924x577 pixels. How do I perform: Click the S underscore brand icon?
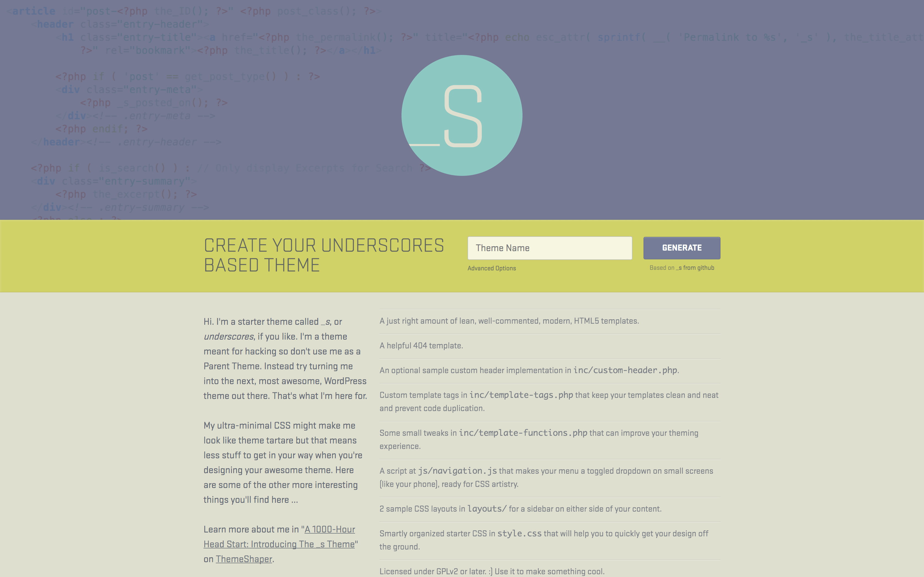(462, 116)
